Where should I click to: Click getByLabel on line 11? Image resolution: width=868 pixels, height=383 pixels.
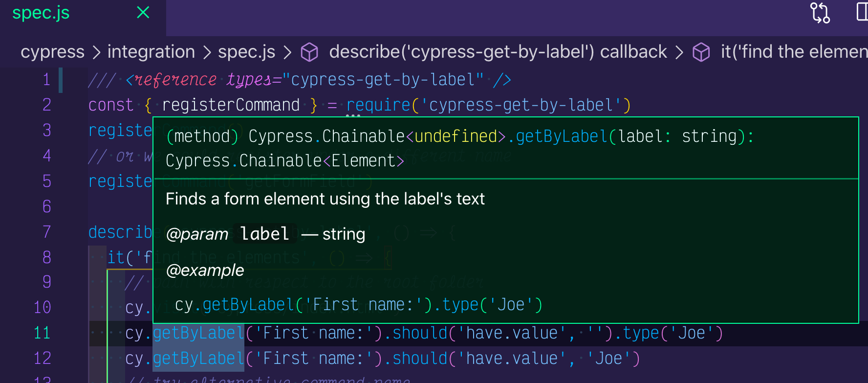pos(198,333)
